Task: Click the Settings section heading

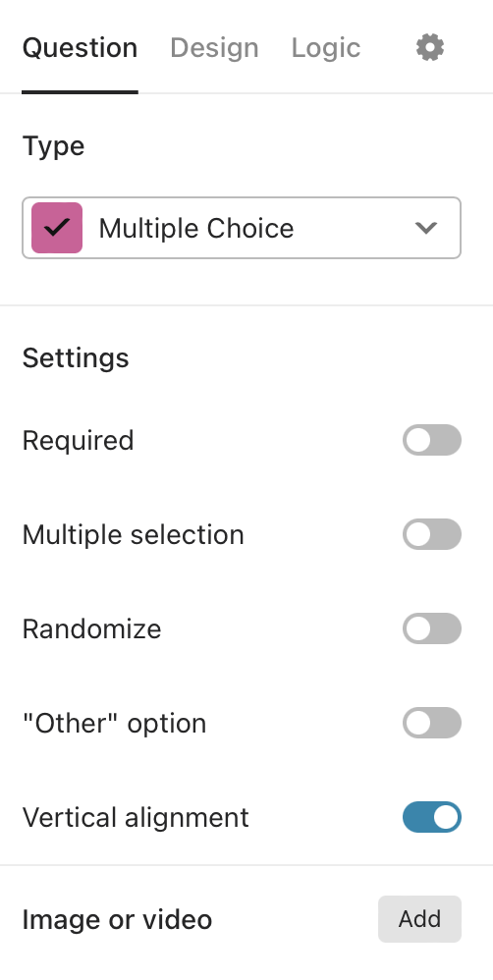Action: point(76,358)
